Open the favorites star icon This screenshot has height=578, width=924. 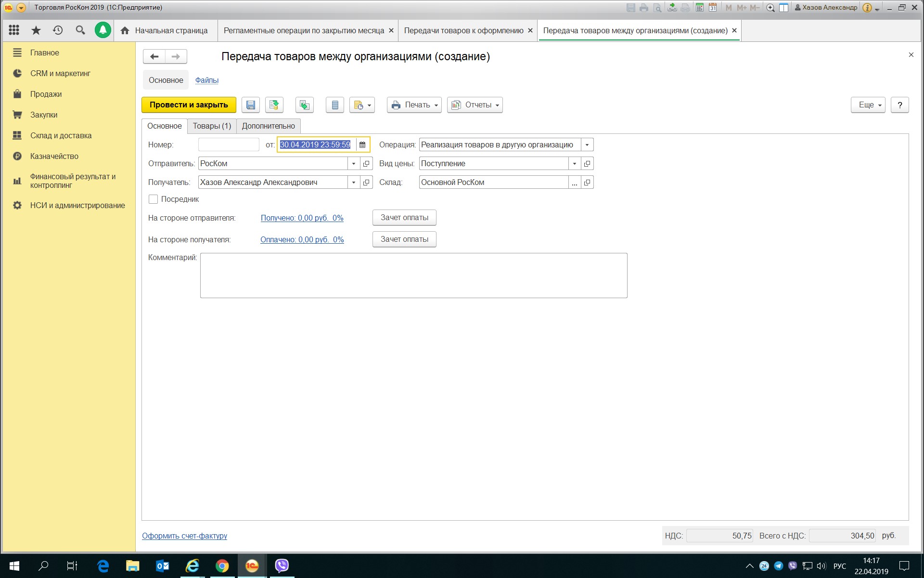[x=36, y=30]
